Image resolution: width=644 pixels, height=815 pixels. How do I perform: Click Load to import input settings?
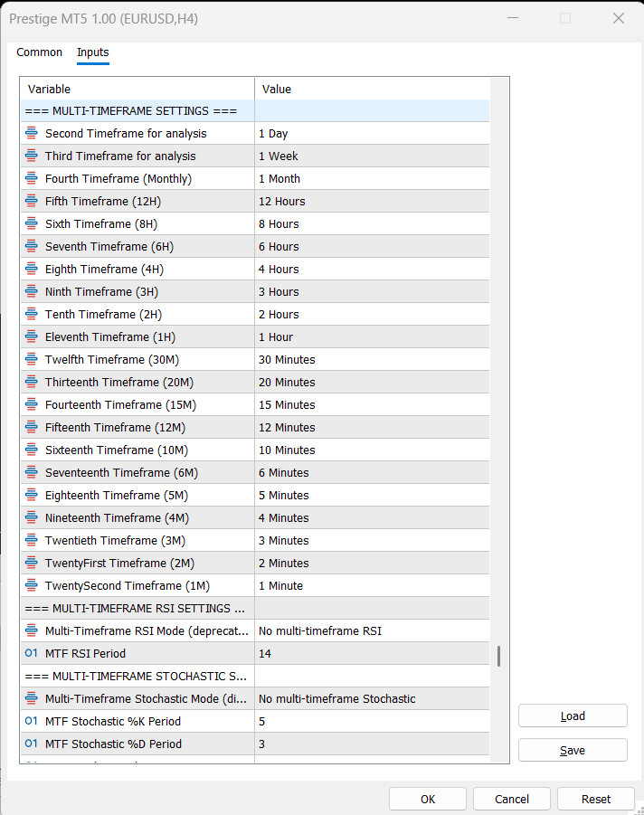pyautogui.click(x=573, y=715)
